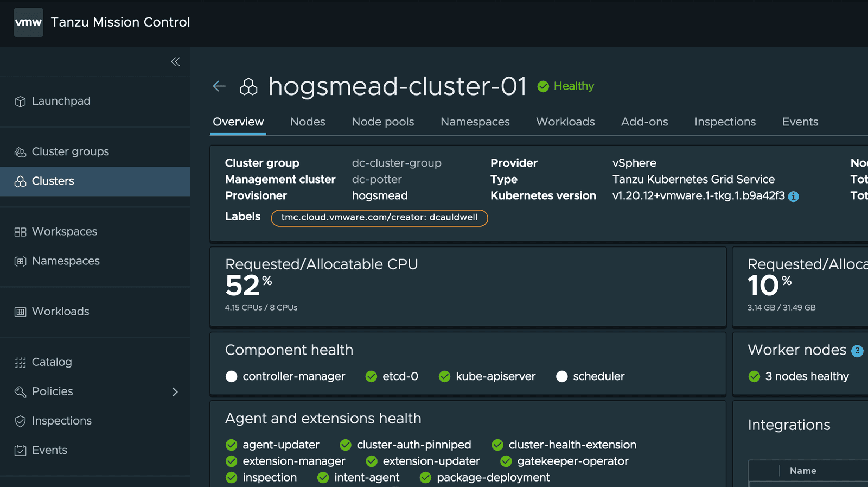Click the hogsmead provisioner value
This screenshot has width=868, height=487.
click(380, 195)
